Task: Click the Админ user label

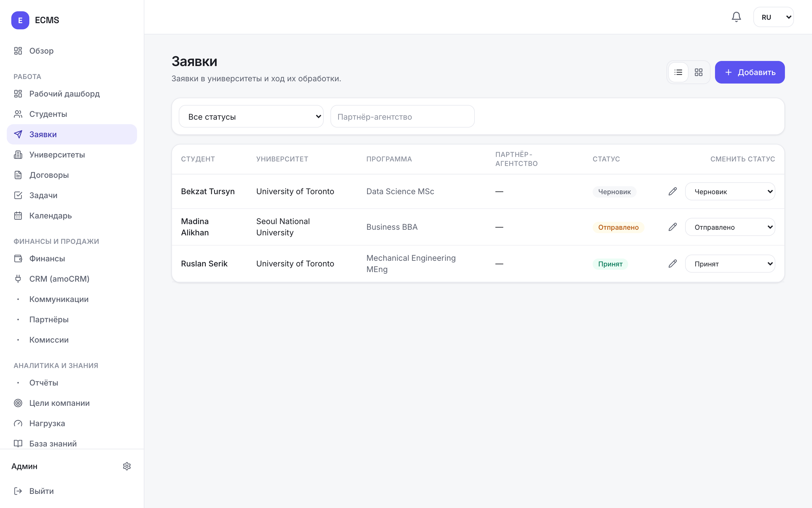Action: [x=25, y=466]
